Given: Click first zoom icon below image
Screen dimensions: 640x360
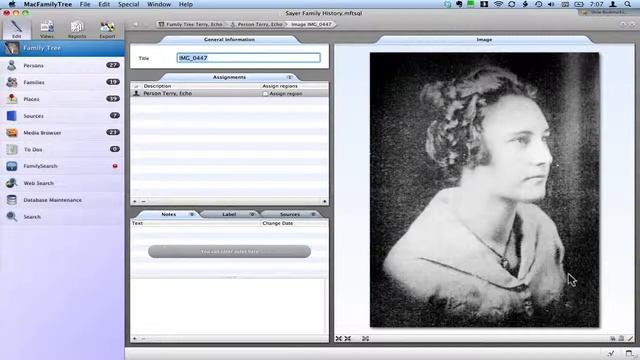Looking at the screenshot, I should 339,338.
